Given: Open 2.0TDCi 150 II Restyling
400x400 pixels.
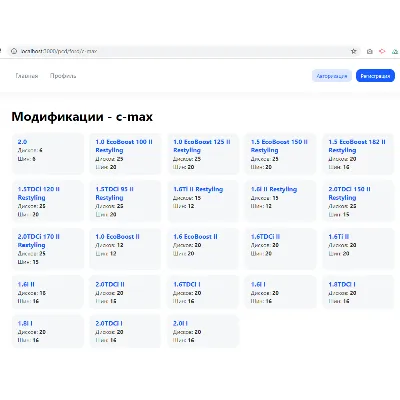Looking at the screenshot, I should point(349,193).
